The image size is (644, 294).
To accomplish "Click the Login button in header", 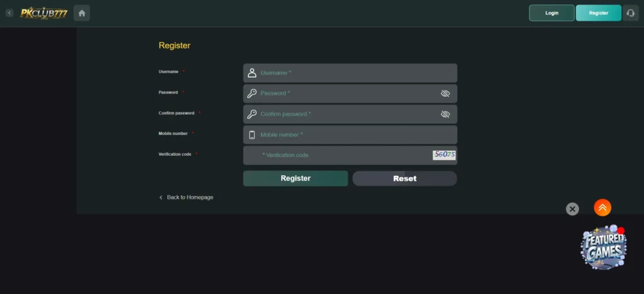I will click(x=552, y=13).
